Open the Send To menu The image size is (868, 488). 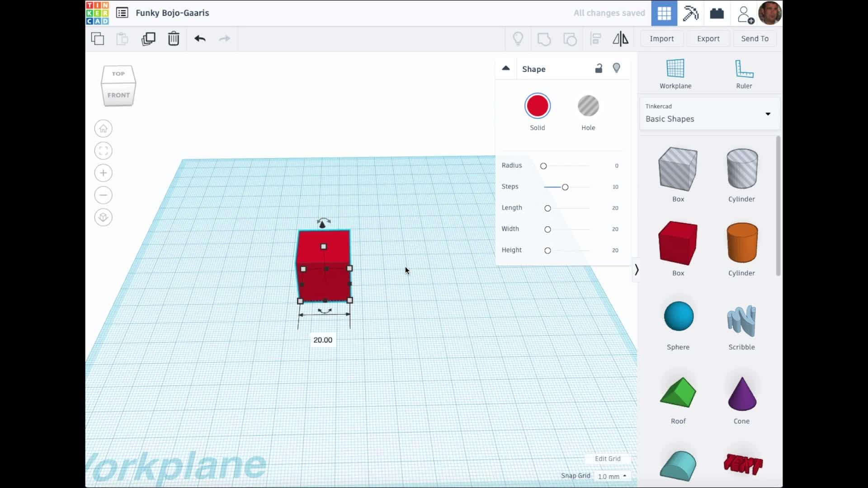pyautogui.click(x=755, y=39)
